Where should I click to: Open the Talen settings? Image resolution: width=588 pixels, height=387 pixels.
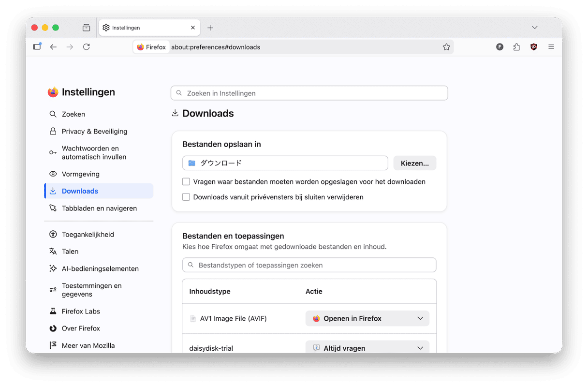tap(99, 251)
